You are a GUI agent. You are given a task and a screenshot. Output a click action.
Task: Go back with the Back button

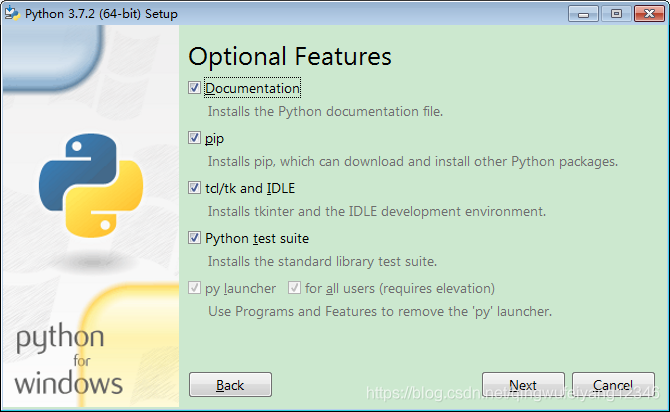pos(230,385)
